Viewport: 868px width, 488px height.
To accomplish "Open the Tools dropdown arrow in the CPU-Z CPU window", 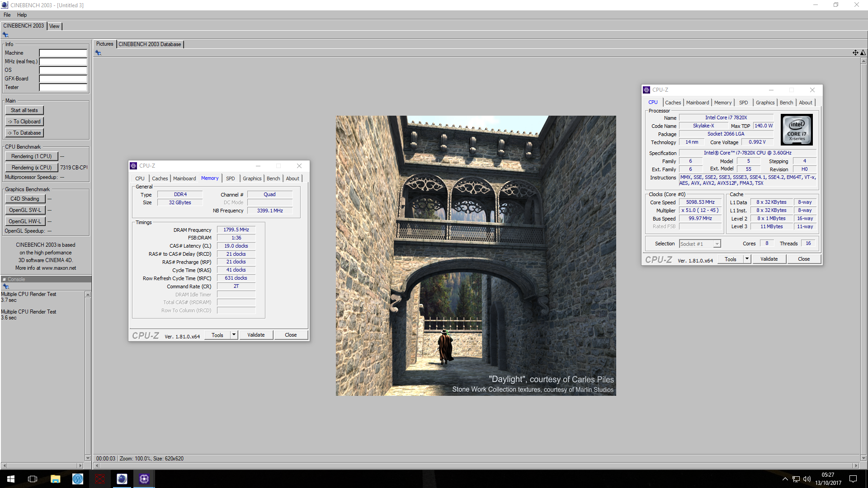I will coord(747,259).
